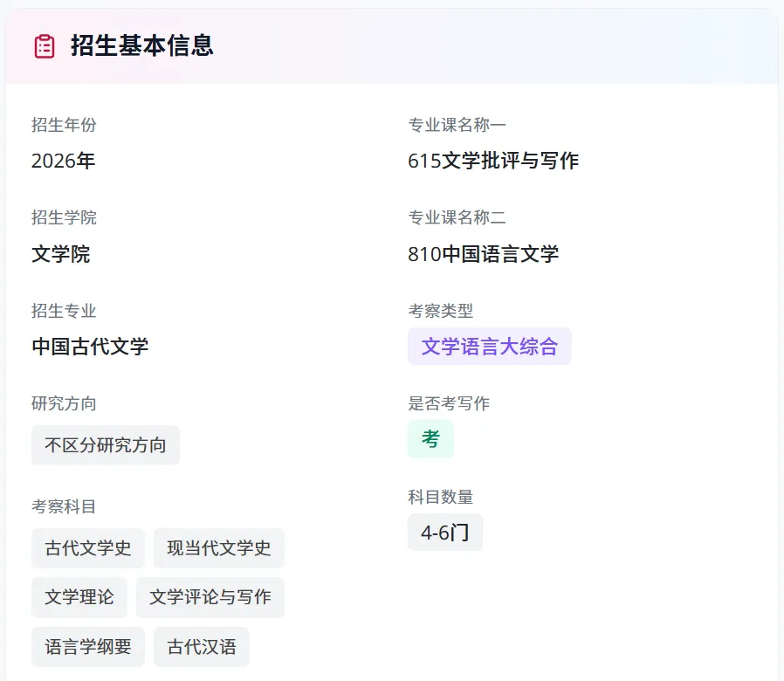This screenshot has height=681, width=784.
Task: Select the 不区分研究方向 tag
Action: click(106, 445)
